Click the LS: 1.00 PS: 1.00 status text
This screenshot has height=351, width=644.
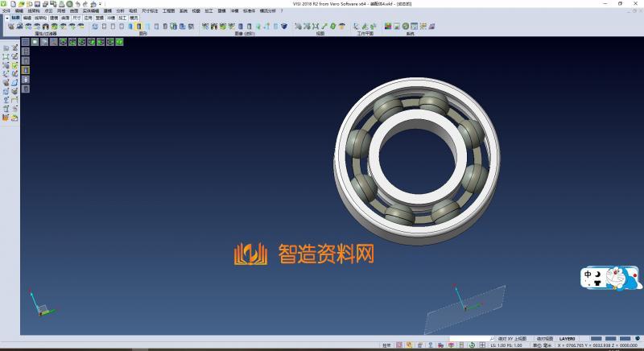pyautogui.click(x=506, y=345)
